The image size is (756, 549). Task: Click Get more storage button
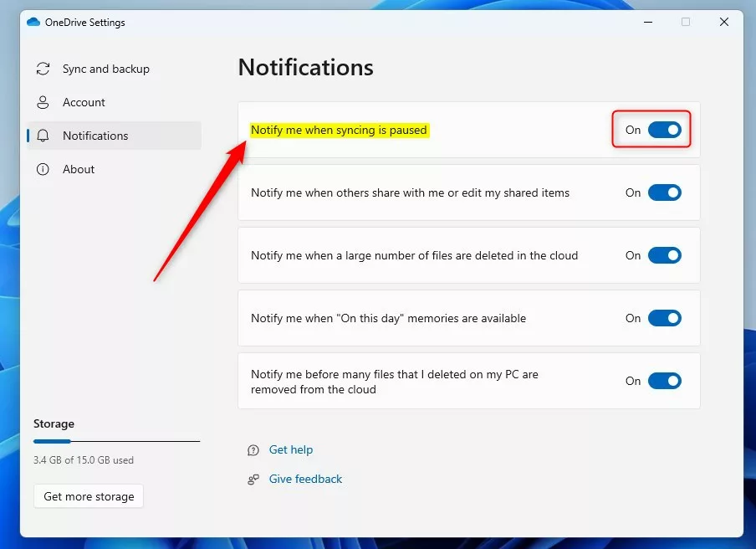click(x=89, y=496)
